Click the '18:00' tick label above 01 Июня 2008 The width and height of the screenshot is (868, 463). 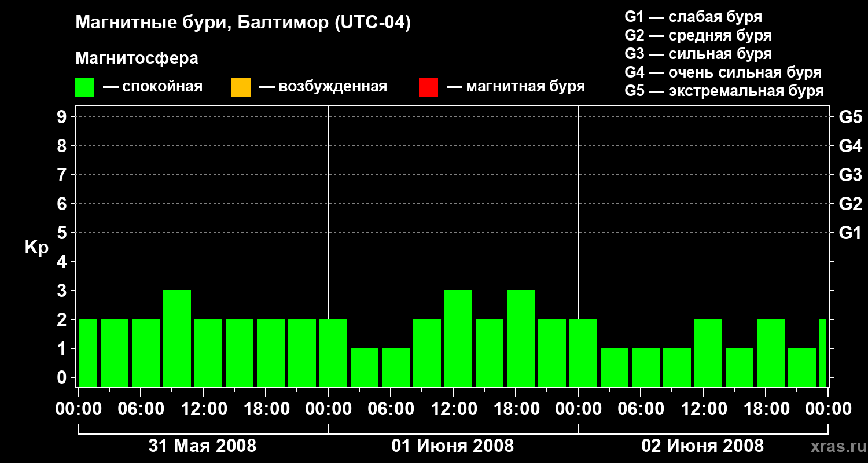[x=516, y=409]
